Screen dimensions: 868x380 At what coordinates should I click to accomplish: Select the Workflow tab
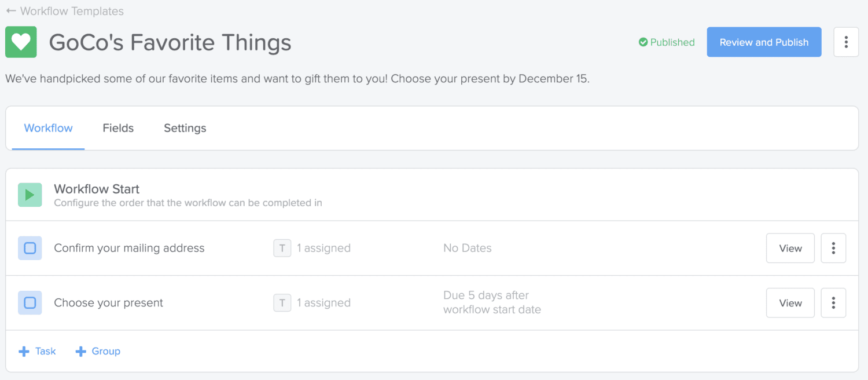coord(48,128)
